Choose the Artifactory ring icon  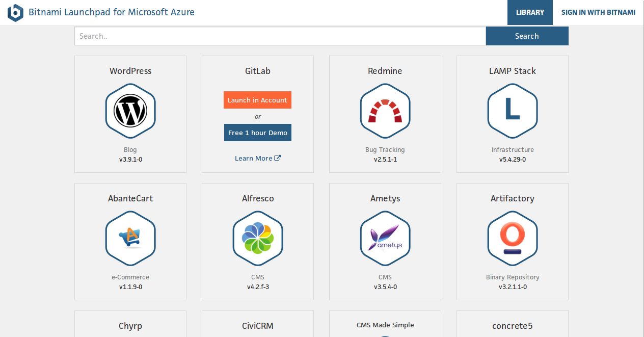coord(513,238)
